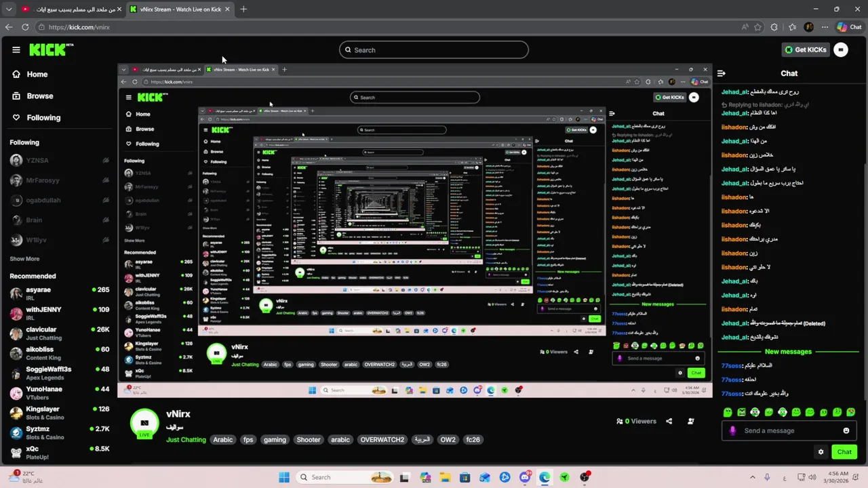The height and width of the screenshot is (488, 868).
Task: Click the purple microphone icon in chat
Action: point(732,430)
